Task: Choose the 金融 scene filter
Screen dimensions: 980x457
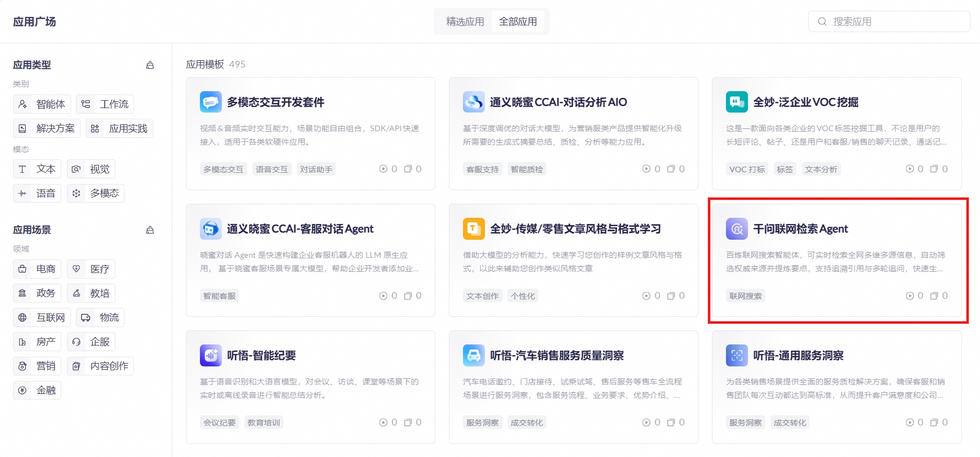Action: coord(37,390)
